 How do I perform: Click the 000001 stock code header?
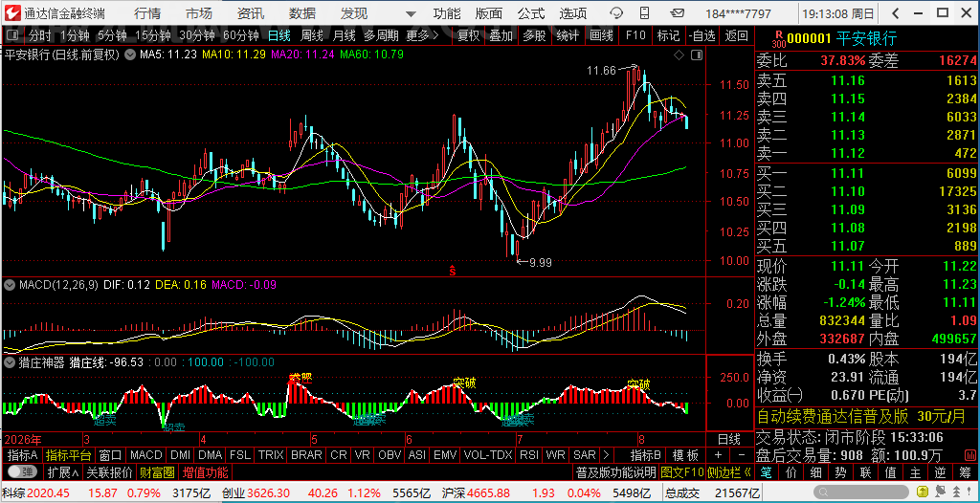click(x=809, y=39)
